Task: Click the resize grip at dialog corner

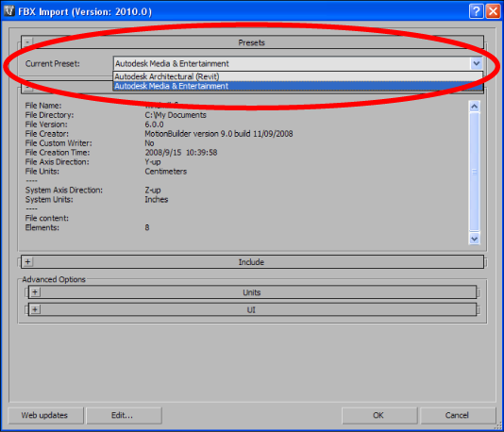Action: pyautogui.click(x=498, y=426)
